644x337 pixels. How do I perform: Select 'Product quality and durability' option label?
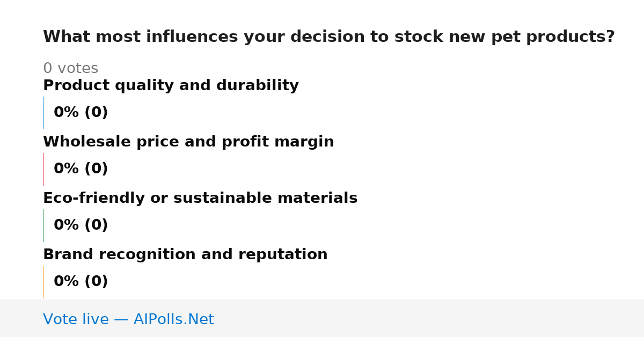pyautogui.click(x=171, y=86)
